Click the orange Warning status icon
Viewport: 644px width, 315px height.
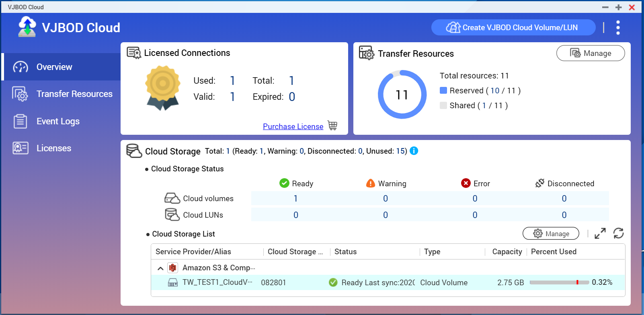click(371, 183)
